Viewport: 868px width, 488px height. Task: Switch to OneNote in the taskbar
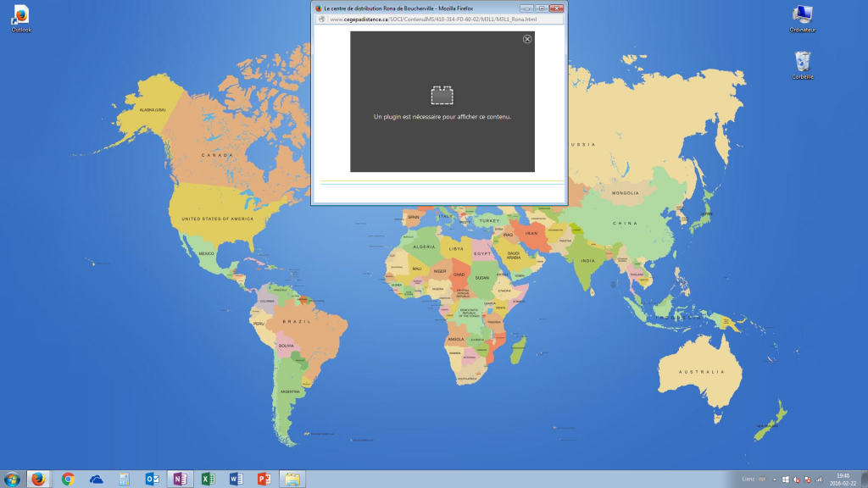click(x=180, y=480)
